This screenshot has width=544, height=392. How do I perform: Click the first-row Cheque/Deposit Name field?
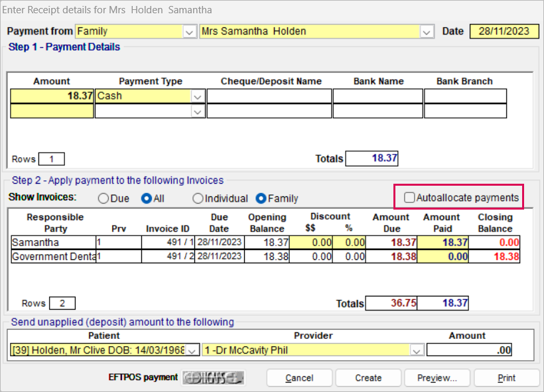click(269, 96)
